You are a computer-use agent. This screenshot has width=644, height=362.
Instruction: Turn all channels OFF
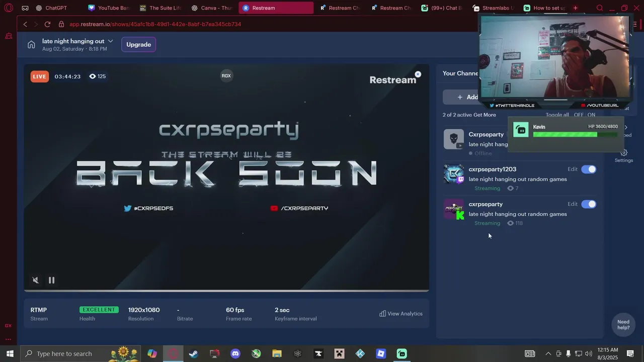click(x=579, y=115)
